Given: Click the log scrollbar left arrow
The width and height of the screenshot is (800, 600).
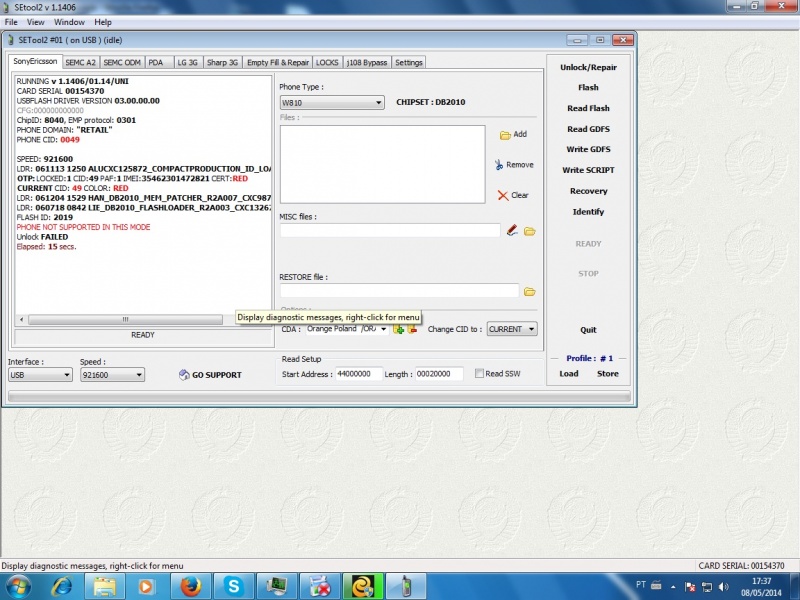Looking at the screenshot, I should pyautogui.click(x=21, y=319).
